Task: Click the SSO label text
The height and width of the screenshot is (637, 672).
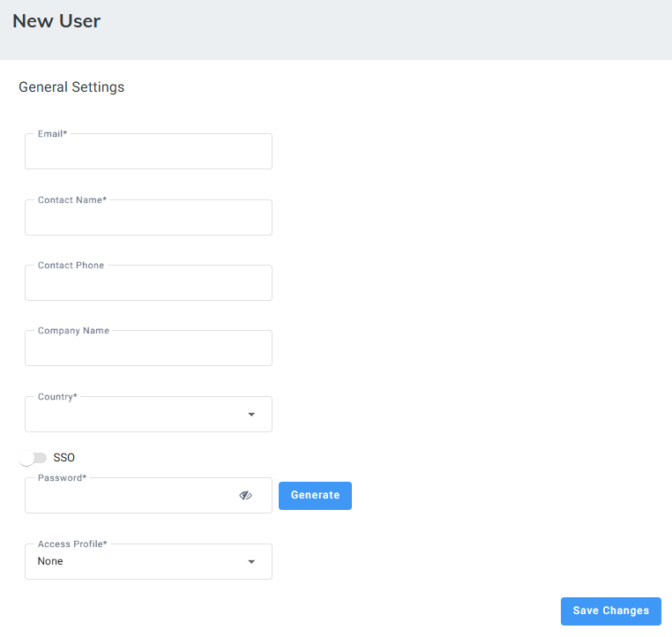Action: pos(64,458)
